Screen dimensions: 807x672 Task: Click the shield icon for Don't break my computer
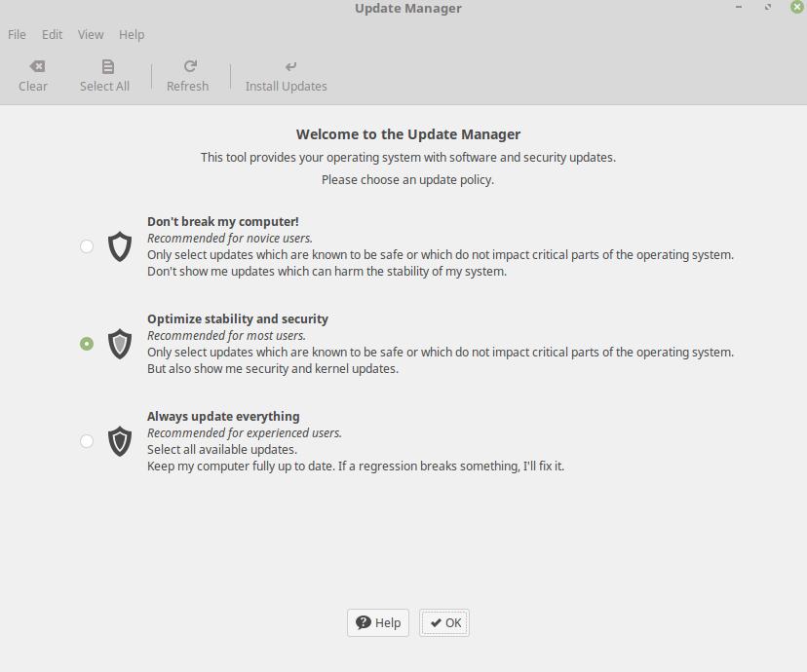[120, 246]
